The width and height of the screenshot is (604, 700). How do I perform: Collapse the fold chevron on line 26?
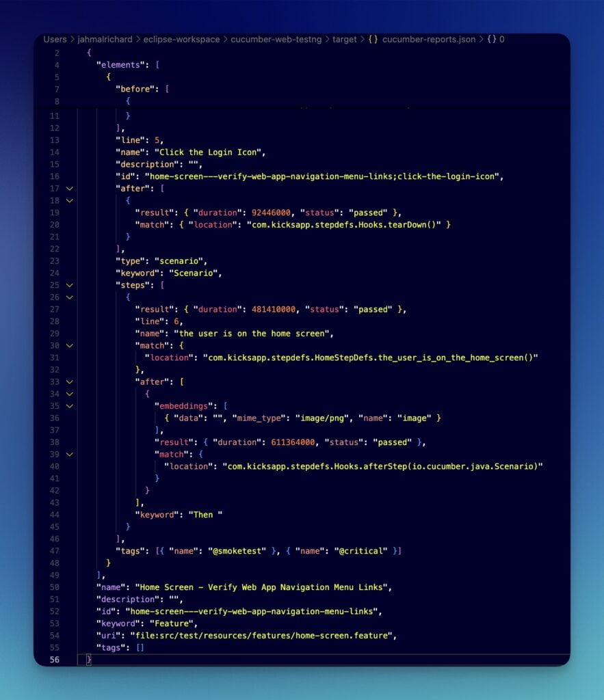click(x=70, y=297)
